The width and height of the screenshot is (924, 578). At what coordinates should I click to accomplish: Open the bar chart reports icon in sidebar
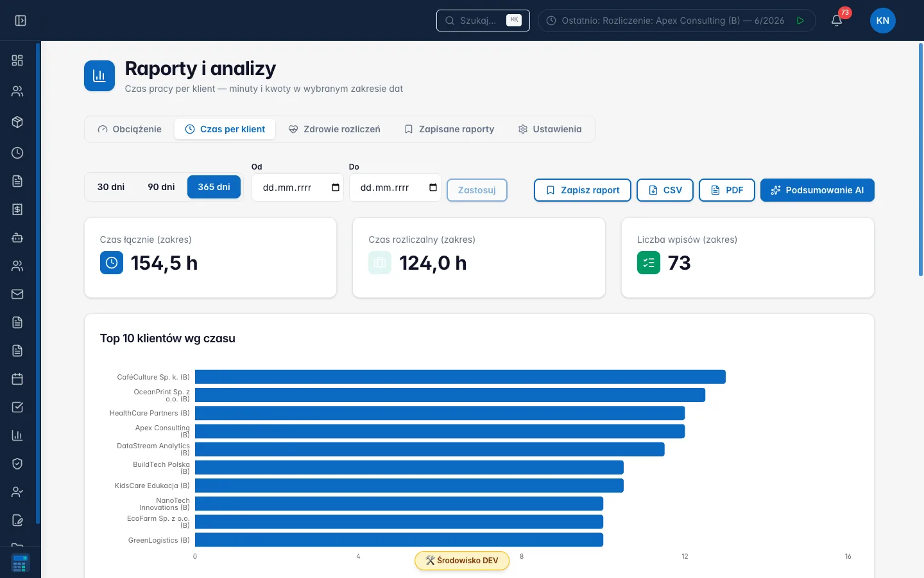coord(17,435)
